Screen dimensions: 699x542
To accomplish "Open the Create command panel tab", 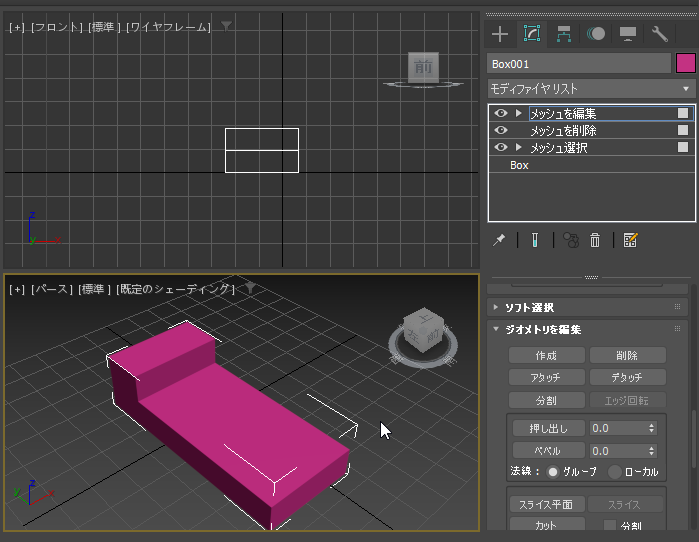I will [500, 34].
